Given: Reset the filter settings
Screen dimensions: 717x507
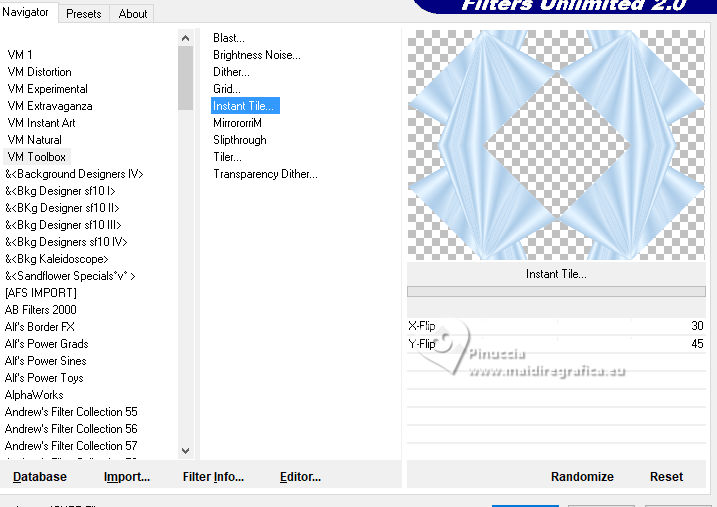Looking at the screenshot, I should (x=666, y=477).
